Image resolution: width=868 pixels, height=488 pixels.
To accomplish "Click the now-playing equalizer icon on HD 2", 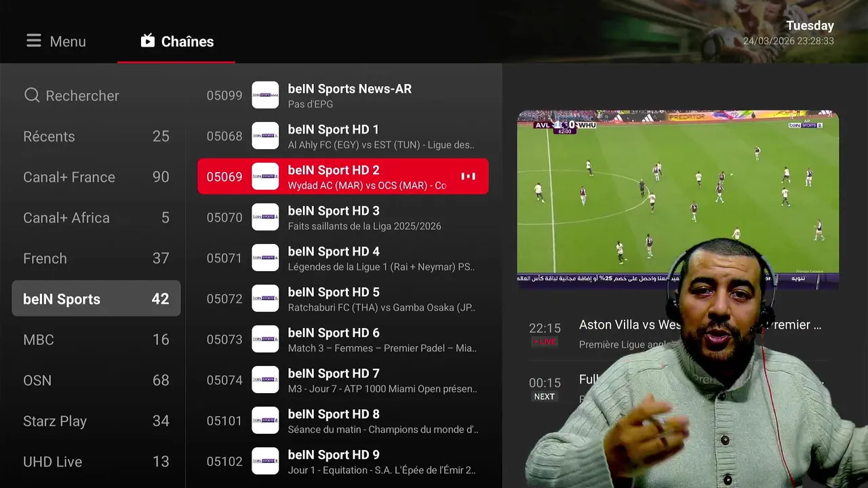I will (x=468, y=176).
